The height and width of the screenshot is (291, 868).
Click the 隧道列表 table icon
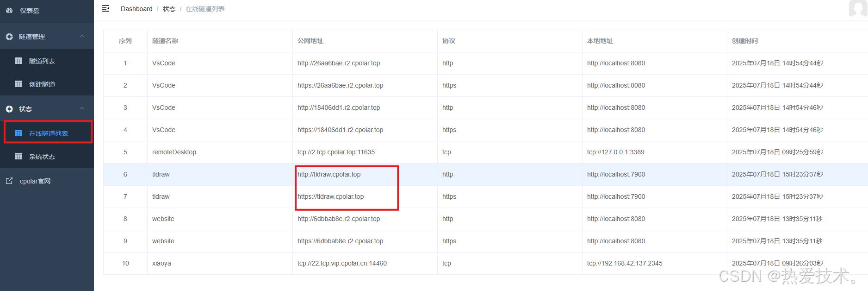(x=19, y=61)
